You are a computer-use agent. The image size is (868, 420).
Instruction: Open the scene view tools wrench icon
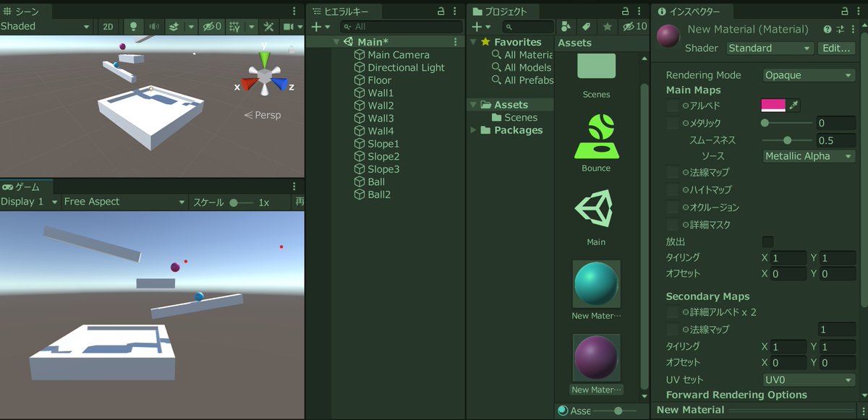coord(268,26)
